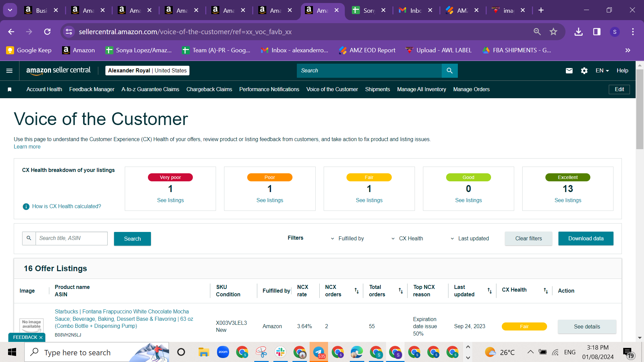Open Chargeback Claims menu item
Viewport: 644px width, 362px height.
(209, 89)
